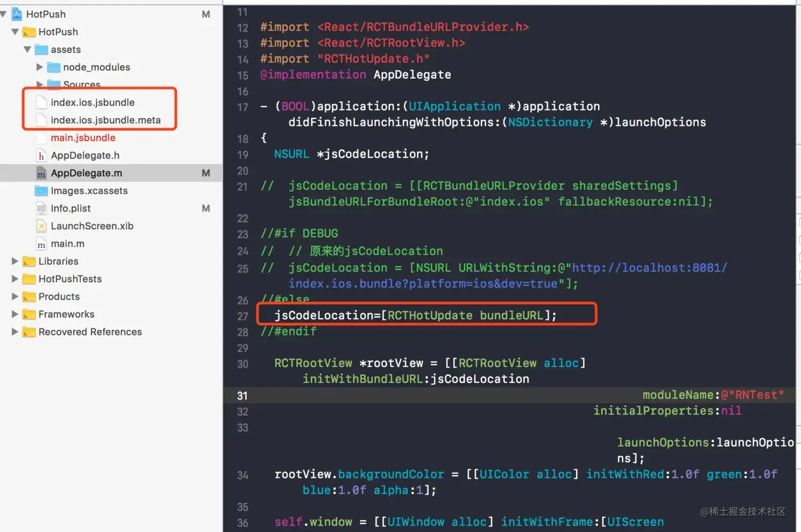Collapse the assets folder disclosure triangle
Screen dimensions: 801x532
point(27,49)
